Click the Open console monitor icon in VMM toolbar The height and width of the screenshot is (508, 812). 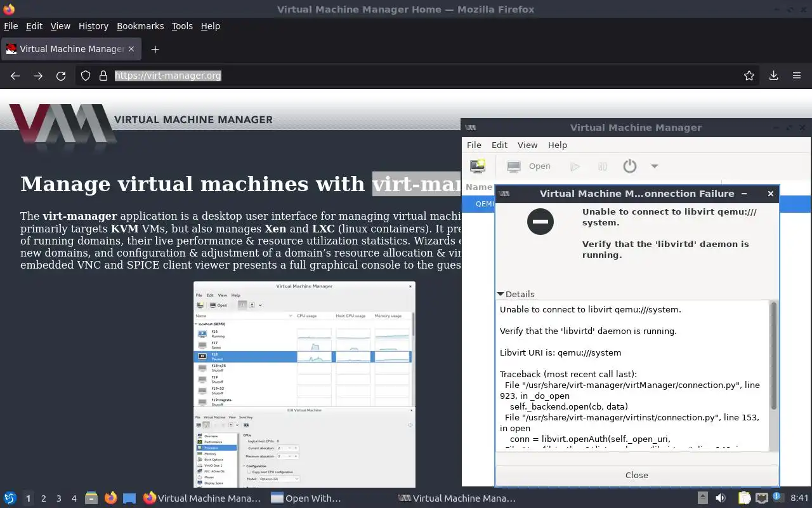tap(514, 166)
